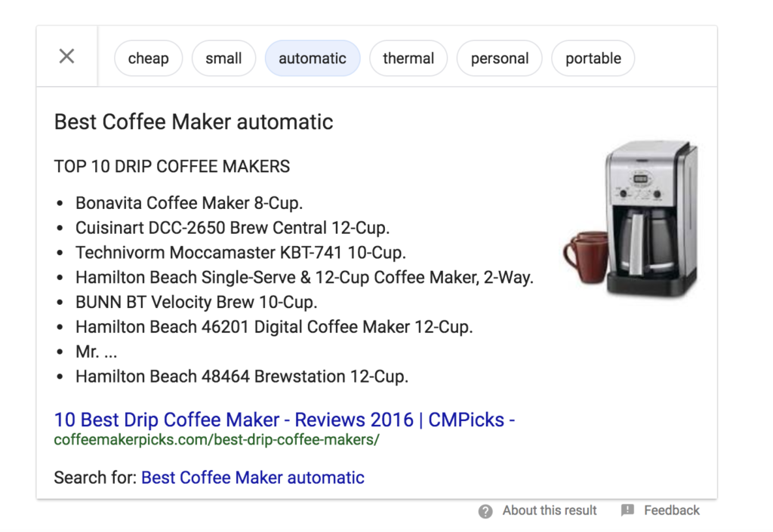Open the coffee maker product image
This screenshot has height=532, width=773.
click(x=632, y=219)
